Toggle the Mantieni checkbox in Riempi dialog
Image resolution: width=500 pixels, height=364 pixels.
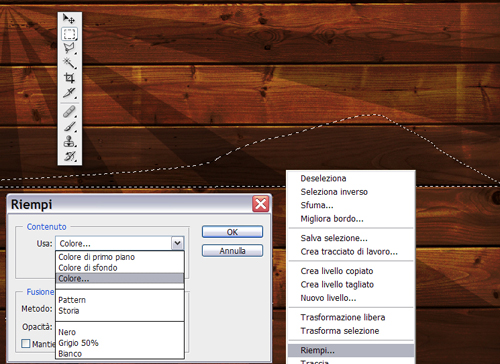pyautogui.click(x=26, y=343)
